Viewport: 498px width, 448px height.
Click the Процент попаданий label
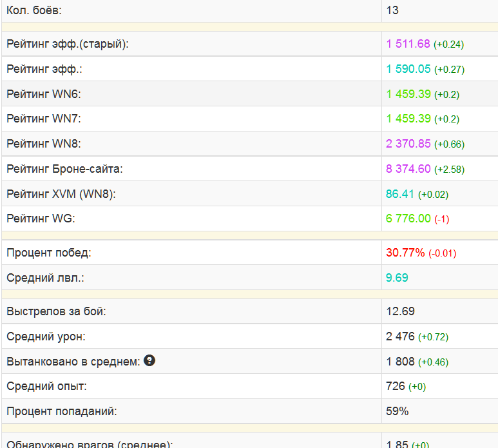click(62, 411)
